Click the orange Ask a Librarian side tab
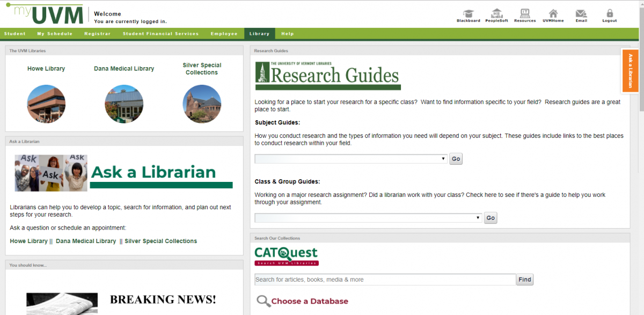Screen dimensions: 644x315 tap(630, 71)
